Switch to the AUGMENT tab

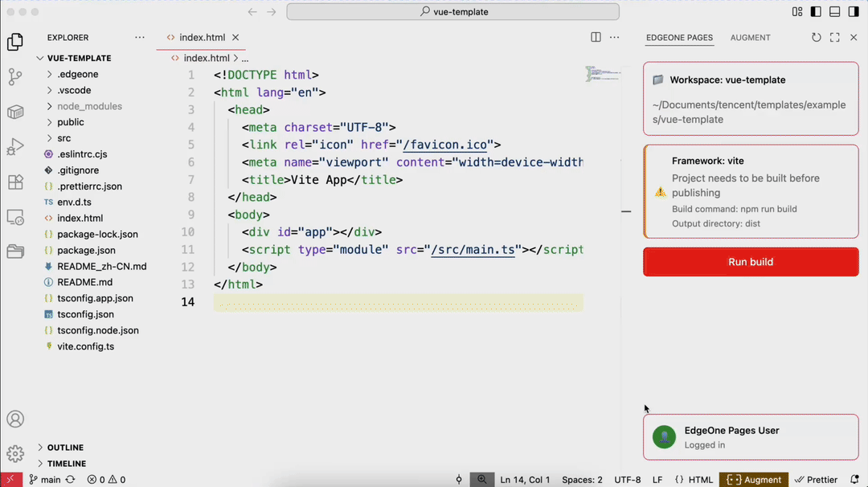point(750,38)
